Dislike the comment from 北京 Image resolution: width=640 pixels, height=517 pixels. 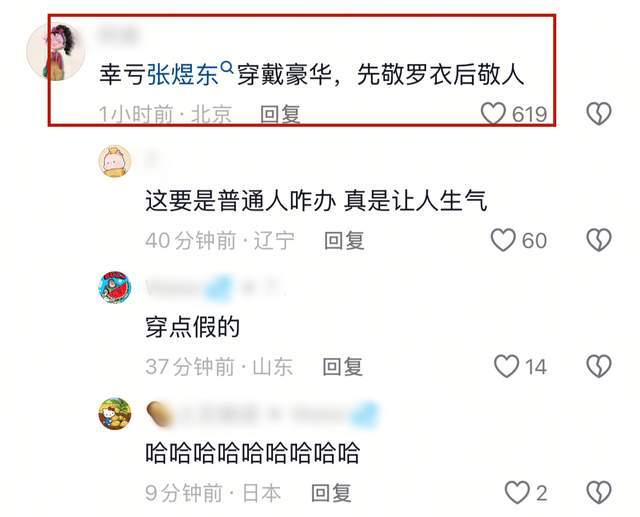coord(599,113)
